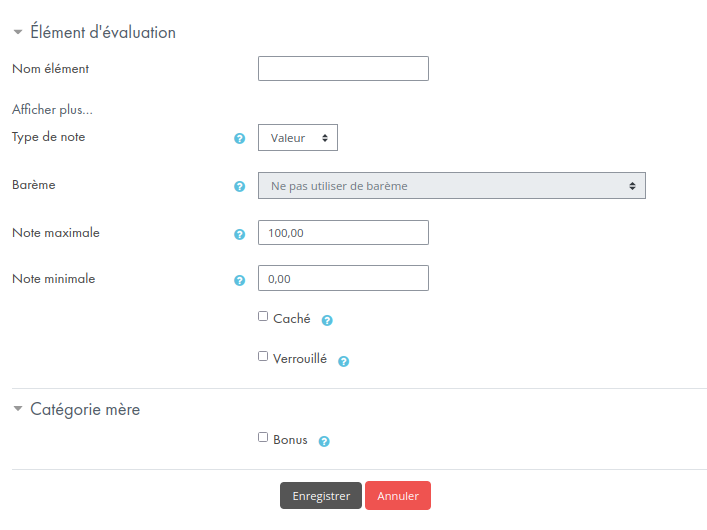Open help icon next to Bonus
The width and height of the screenshot is (707, 530).
(x=324, y=441)
